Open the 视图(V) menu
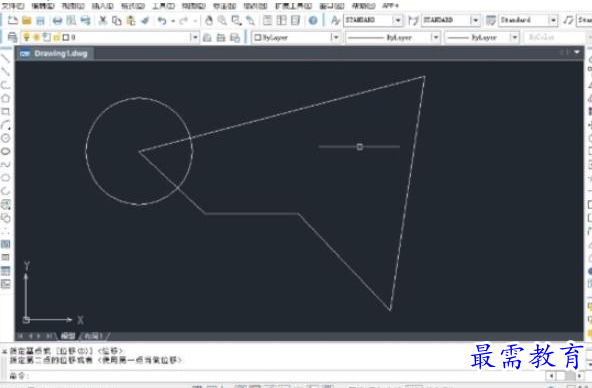This screenshot has width=592, height=388. pyautogui.click(x=73, y=6)
